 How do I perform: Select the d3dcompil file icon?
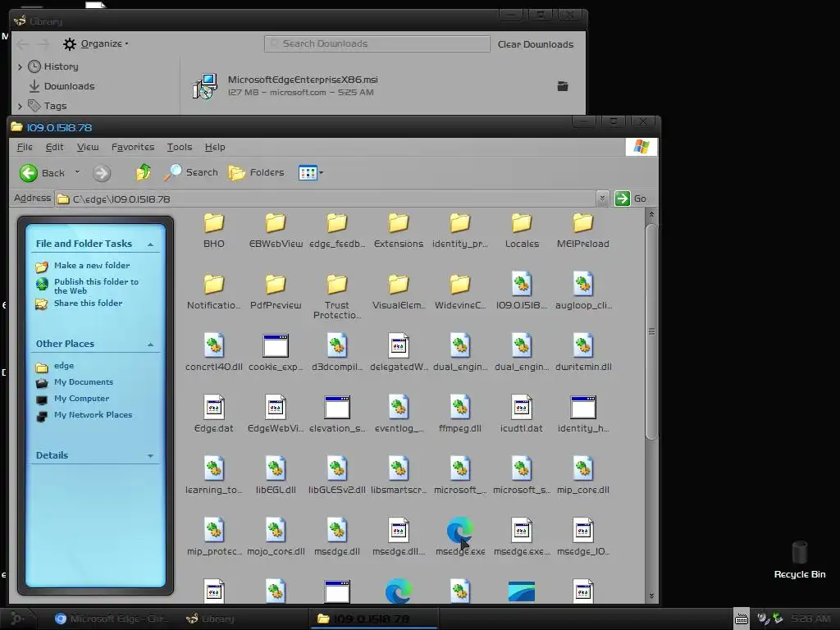[337, 346]
